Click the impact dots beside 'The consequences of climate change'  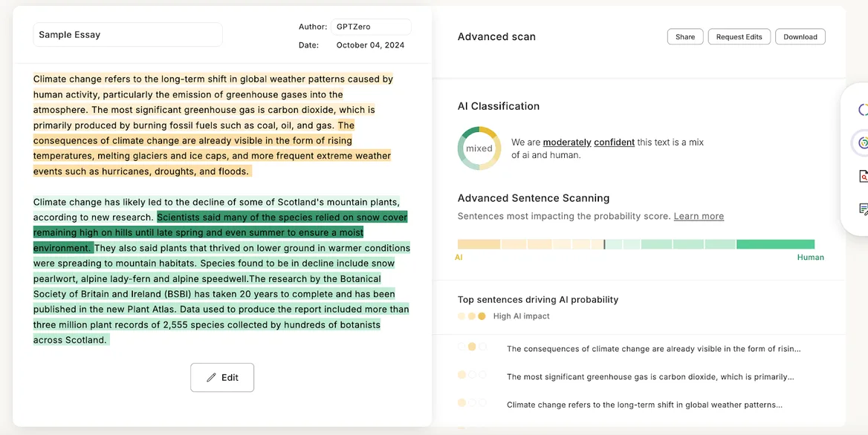point(472,347)
